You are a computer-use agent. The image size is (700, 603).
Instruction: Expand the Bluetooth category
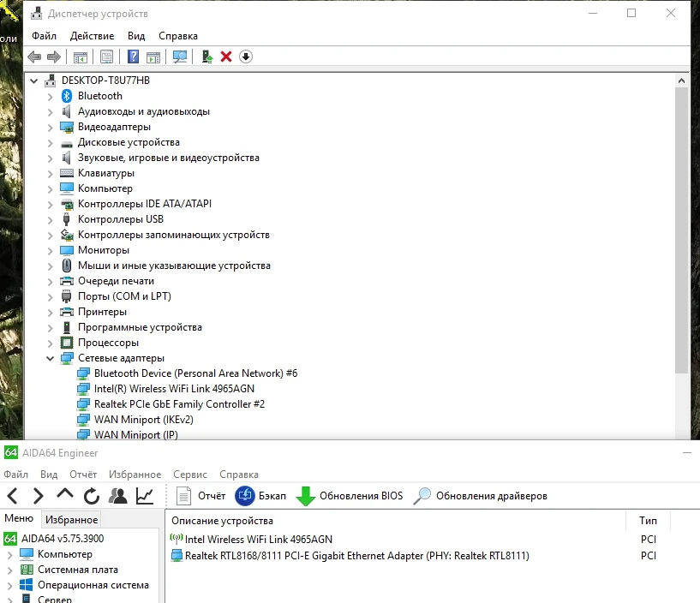pyautogui.click(x=50, y=97)
